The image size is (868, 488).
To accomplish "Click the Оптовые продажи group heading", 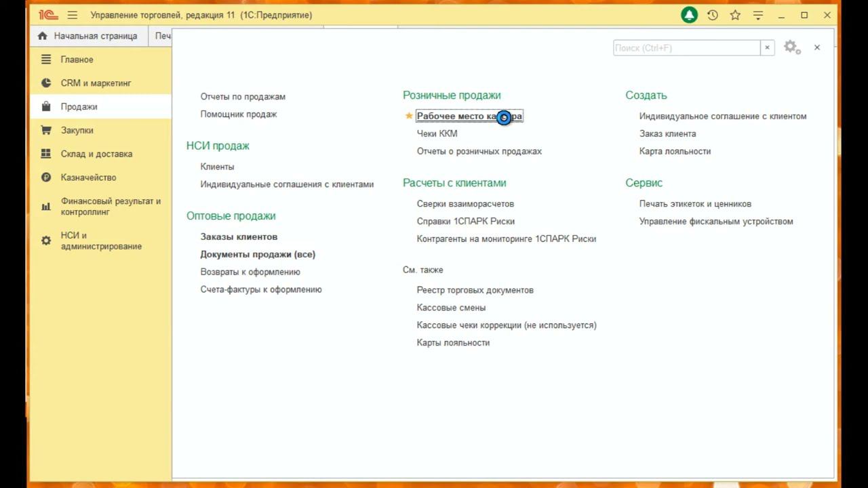I will point(231,216).
